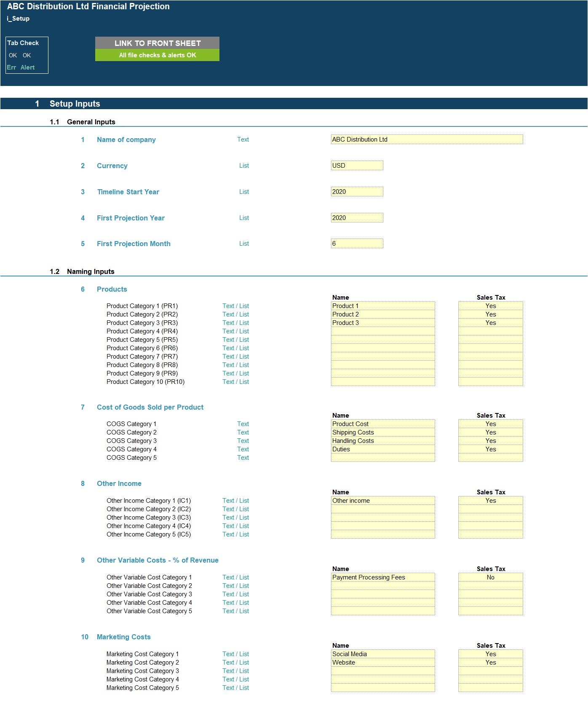Viewport: 588px width, 708px height.
Task: Select the Duties name cell
Action: (x=383, y=449)
